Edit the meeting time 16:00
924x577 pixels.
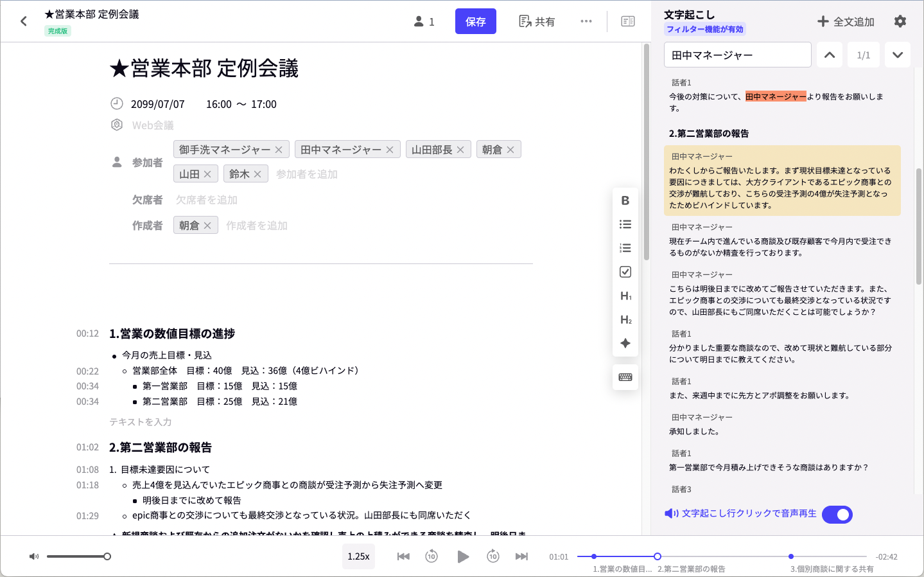219,104
